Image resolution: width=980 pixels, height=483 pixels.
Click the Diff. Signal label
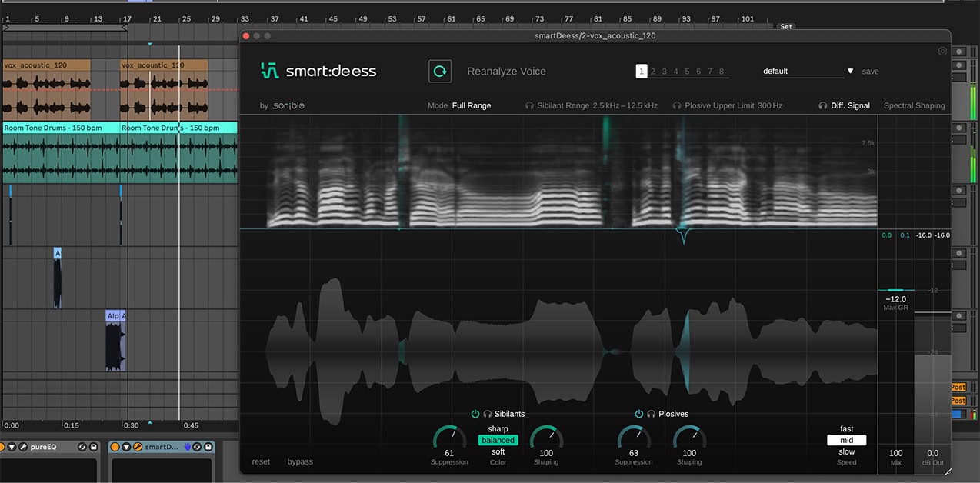851,105
